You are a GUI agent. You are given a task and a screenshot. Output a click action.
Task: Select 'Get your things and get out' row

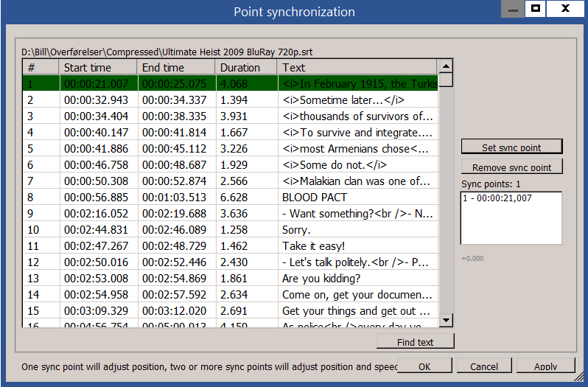(x=230, y=310)
